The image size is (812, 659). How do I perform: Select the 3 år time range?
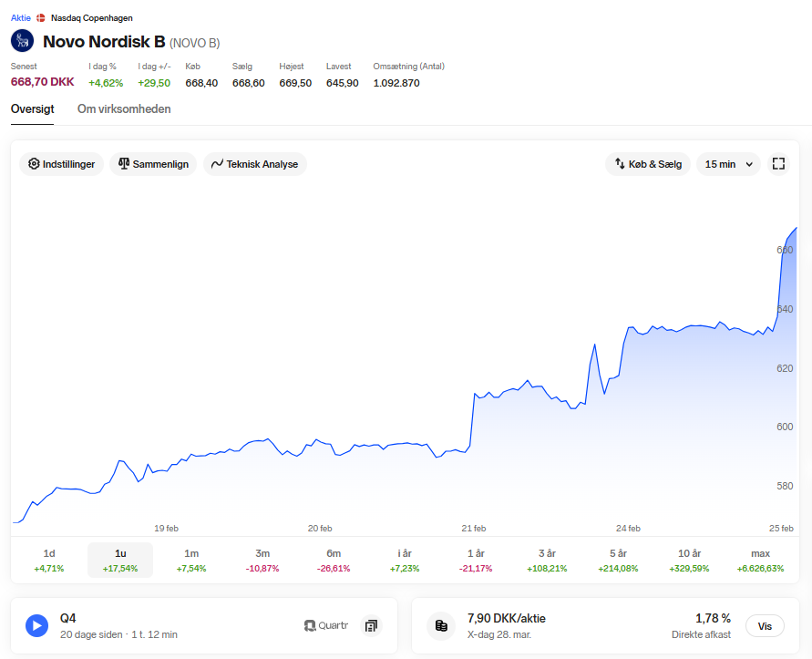pyautogui.click(x=547, y=560)
